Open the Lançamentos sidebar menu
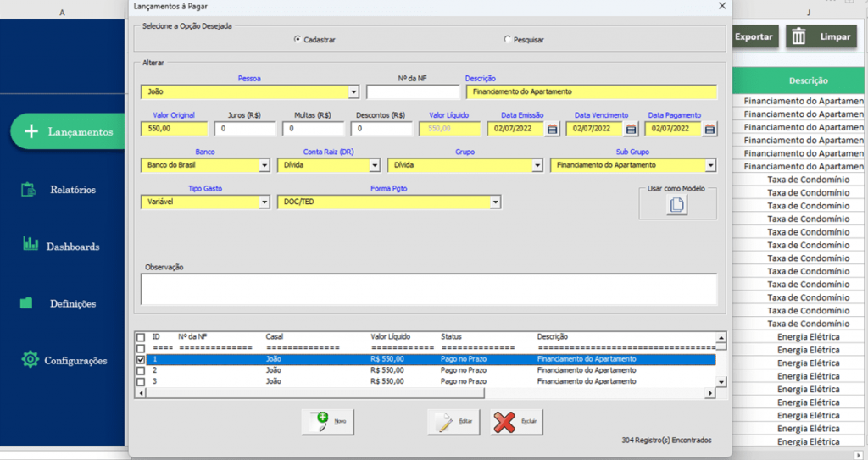Viewport: 868px width, 460px height. point(69,131)
